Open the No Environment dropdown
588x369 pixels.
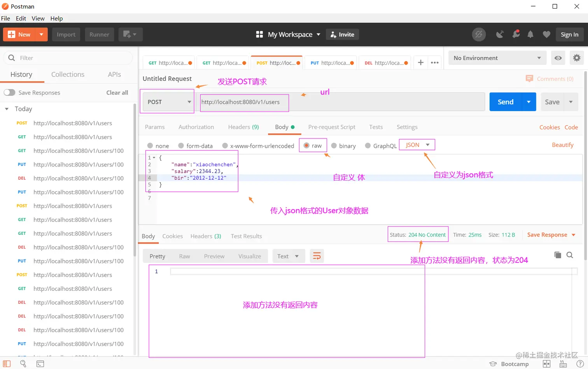[x=497, y=58]
